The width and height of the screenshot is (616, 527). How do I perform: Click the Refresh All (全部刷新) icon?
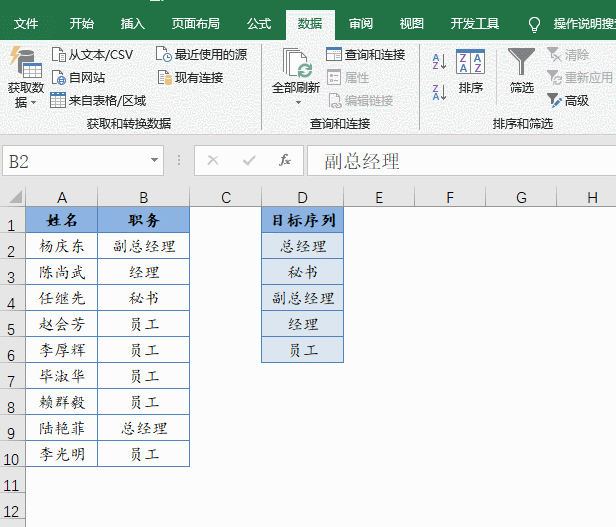coord(297,63)
